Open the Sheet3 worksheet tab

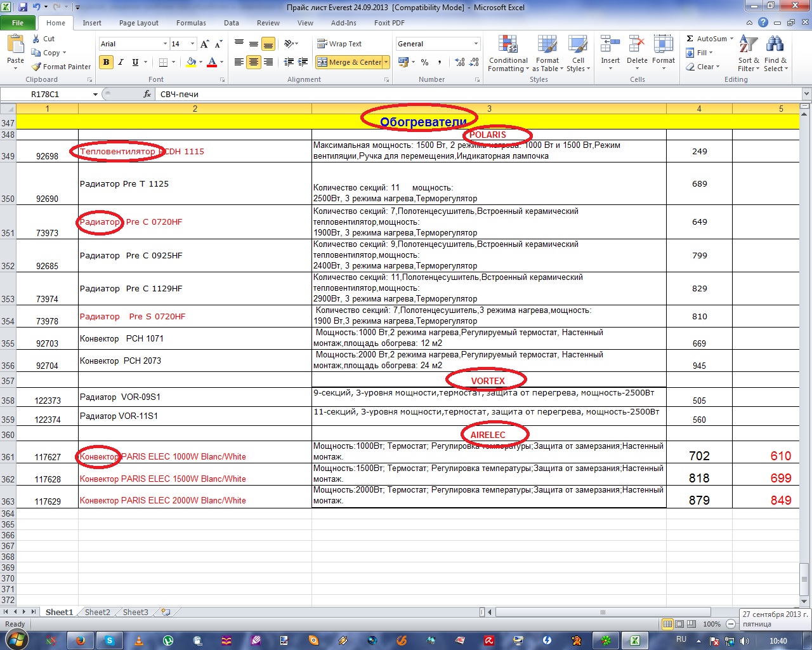(x=136, y=613)
